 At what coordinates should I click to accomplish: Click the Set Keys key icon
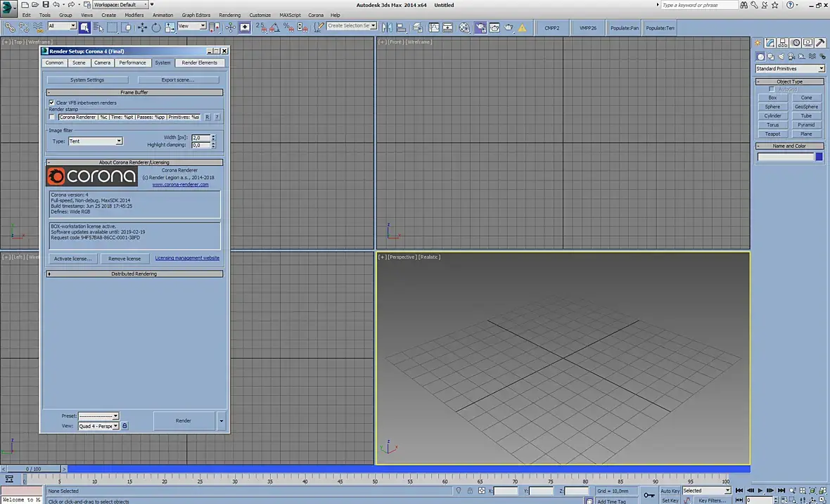[x=648, y=495]
